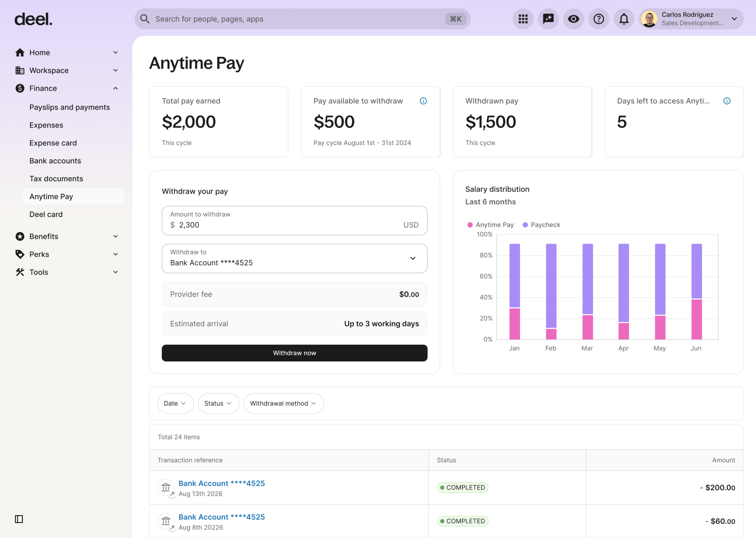Viewport: 756px width, 538px height.
Task: Open Deel card in sidebar
Action: coord(46,214)
